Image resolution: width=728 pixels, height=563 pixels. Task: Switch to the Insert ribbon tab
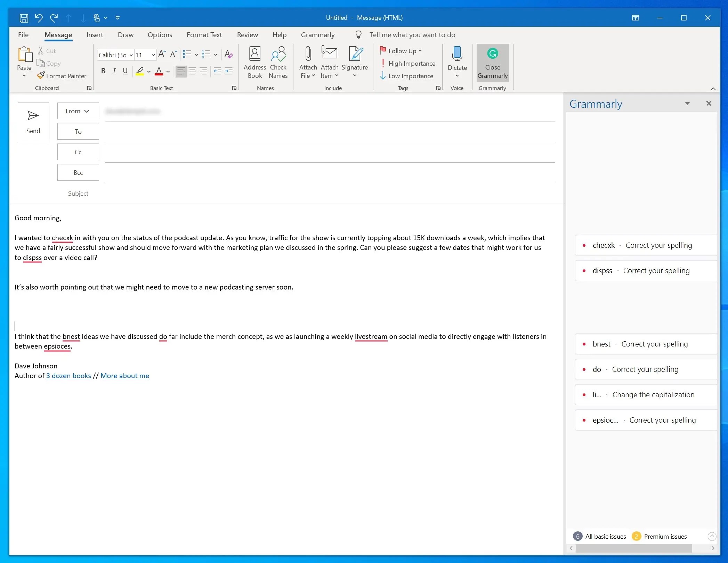click(95, 35)
